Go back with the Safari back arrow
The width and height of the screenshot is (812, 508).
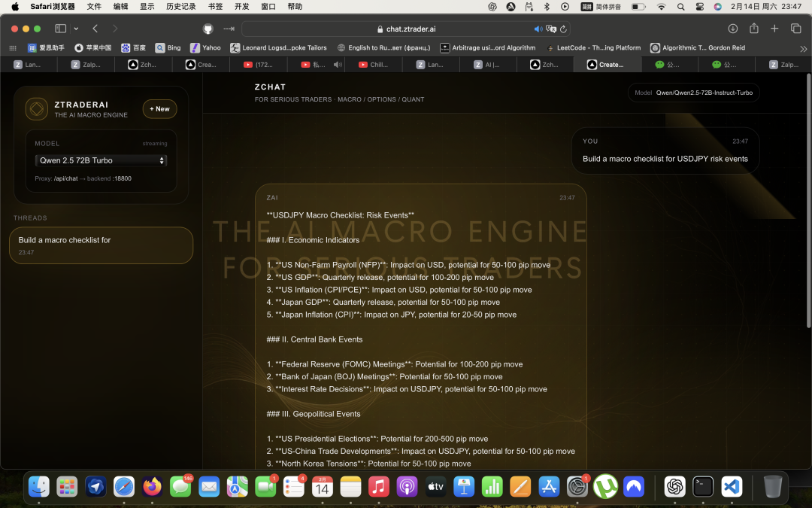pos(95,29)
